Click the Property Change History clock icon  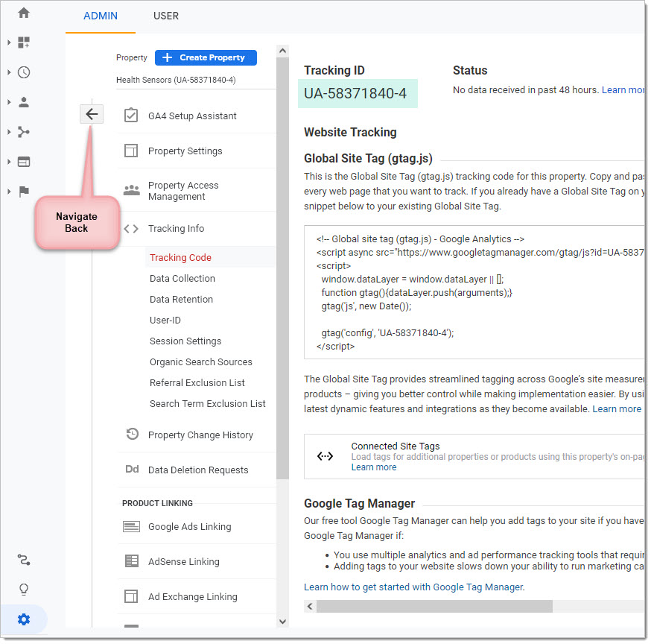(132, 435)
